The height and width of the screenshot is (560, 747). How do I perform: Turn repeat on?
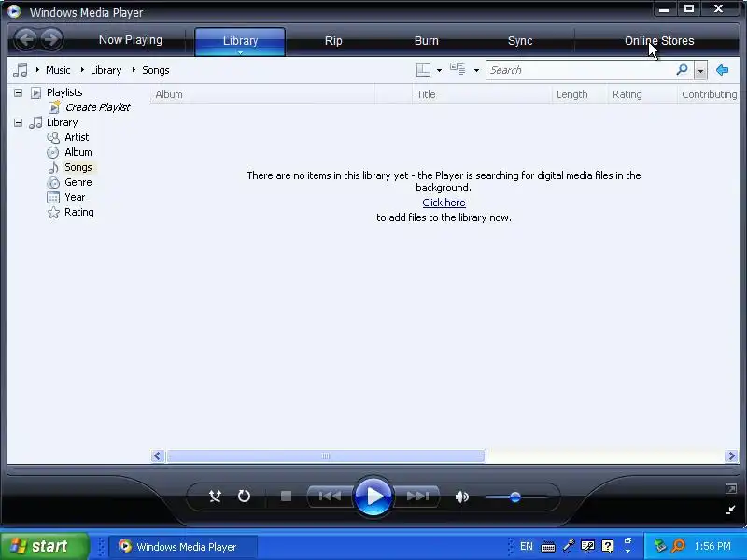point(244,497)
